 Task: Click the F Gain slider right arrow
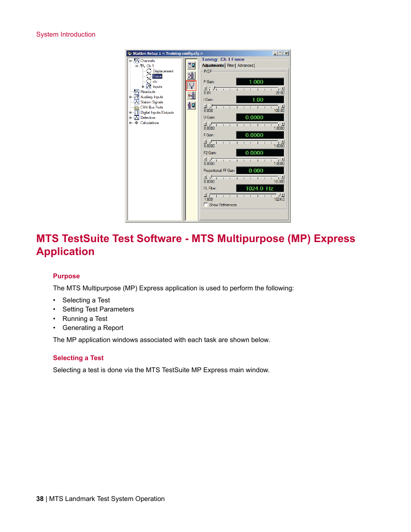coord(283,142)
